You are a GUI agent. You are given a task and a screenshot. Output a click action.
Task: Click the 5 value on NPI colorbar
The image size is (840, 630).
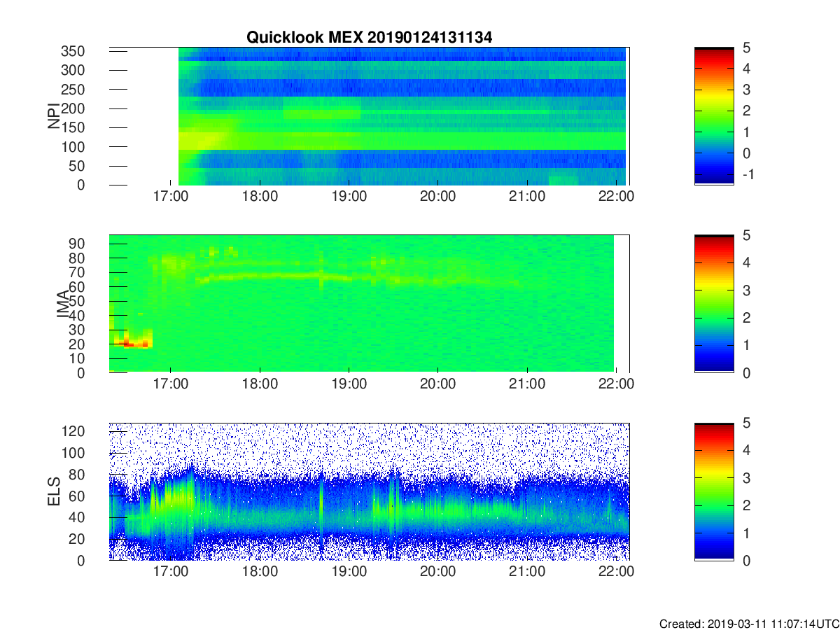click(x=746, y=48)
